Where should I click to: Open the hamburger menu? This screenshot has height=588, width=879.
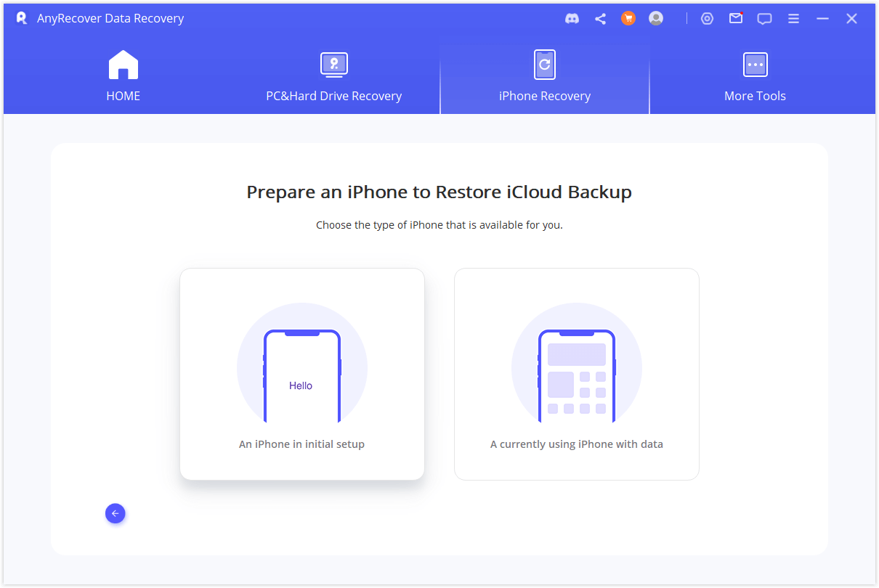point(794,19)
